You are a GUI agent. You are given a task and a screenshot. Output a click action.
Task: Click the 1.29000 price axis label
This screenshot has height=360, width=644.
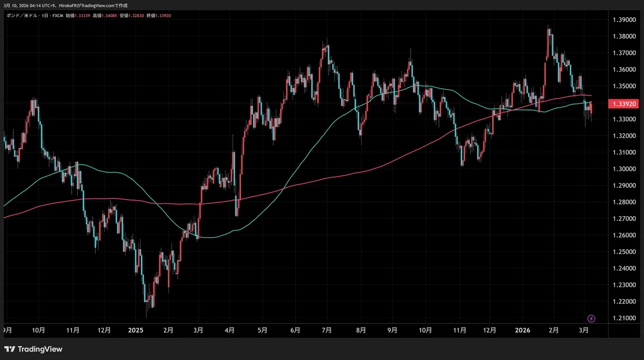[x=623, y=186]
